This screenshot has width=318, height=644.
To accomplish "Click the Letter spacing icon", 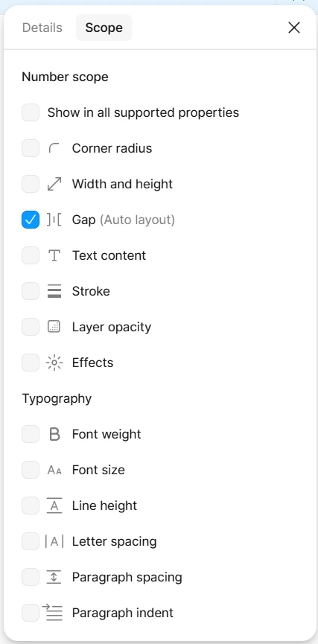I will pos(54,541).
